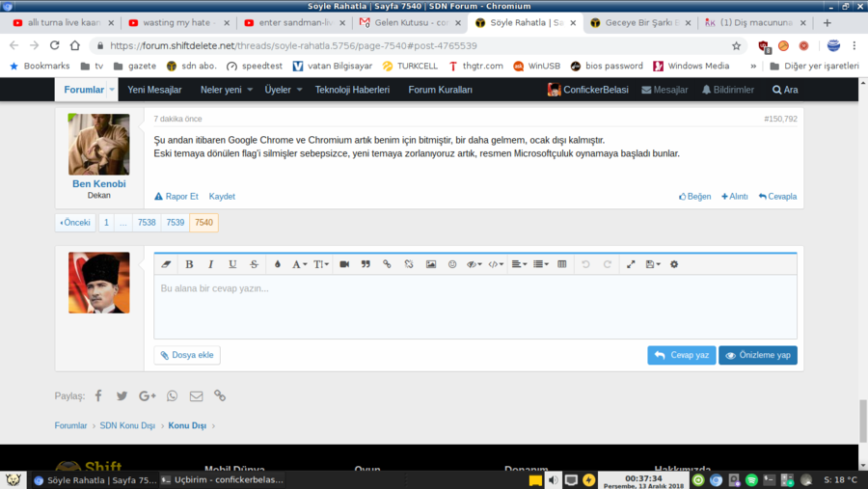The width and height of the screenshot is (868, 489).
Task: Share thread on Facebook
Action: [98, 395]
